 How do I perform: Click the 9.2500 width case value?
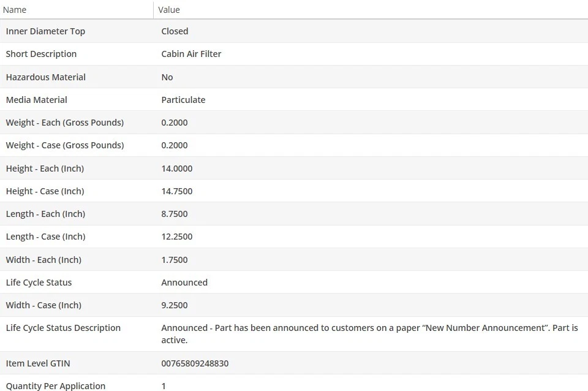pos(175,305)
